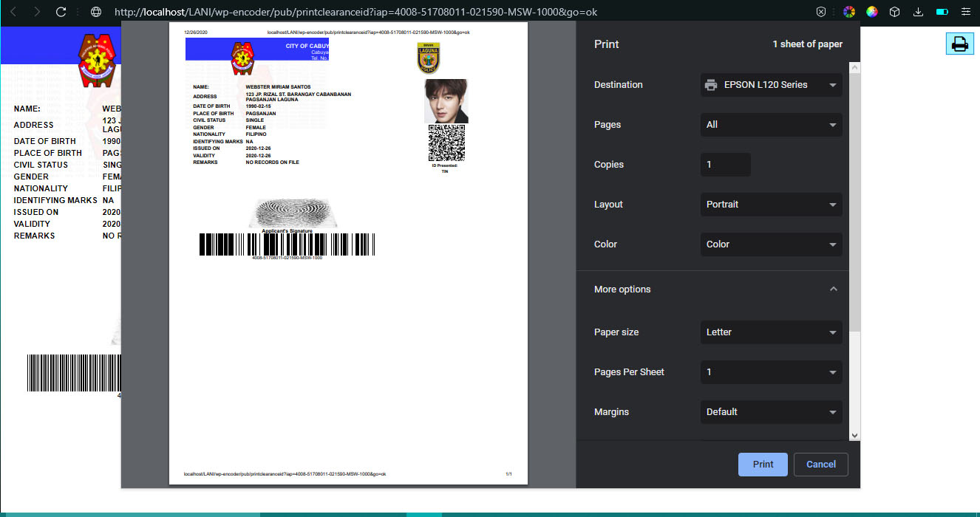Click the print settings scrollbar down arrow

pyautogui.click(x=855, y=436)
